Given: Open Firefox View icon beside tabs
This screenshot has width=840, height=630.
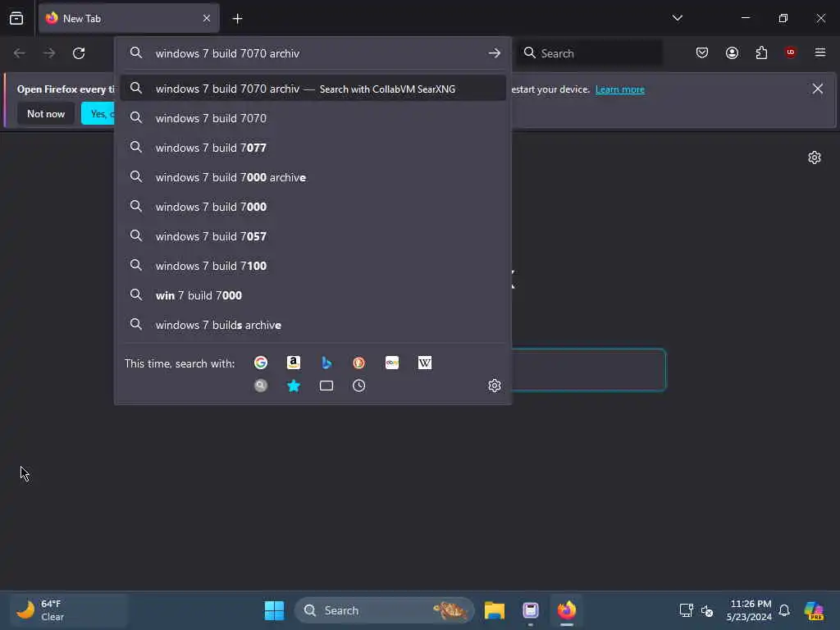Looking at the screenshot, I should pos(16,18).
